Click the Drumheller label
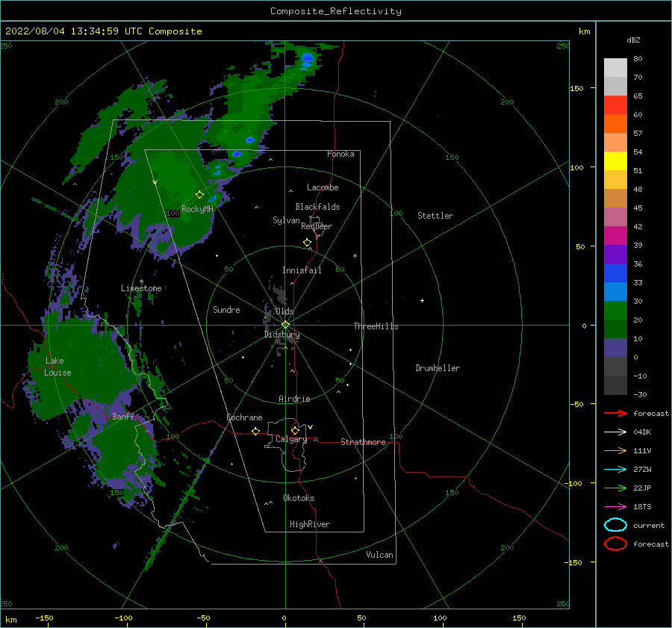 point(438,368)
